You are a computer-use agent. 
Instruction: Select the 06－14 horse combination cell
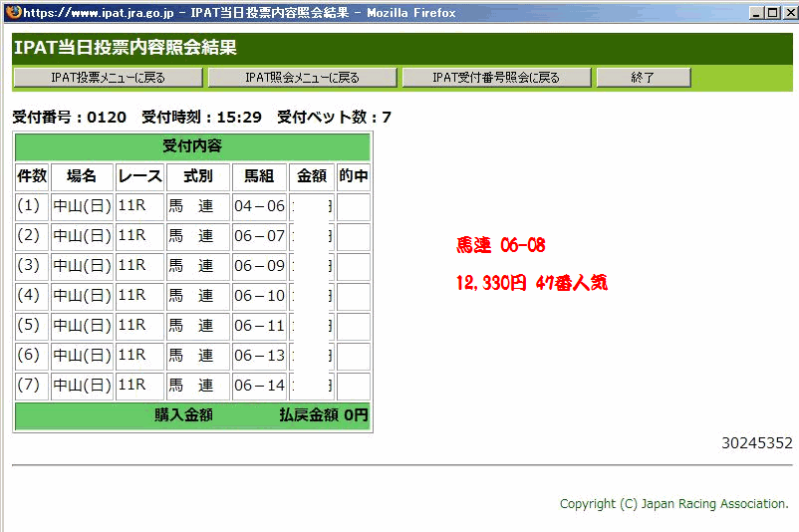(x=259, y=387)
